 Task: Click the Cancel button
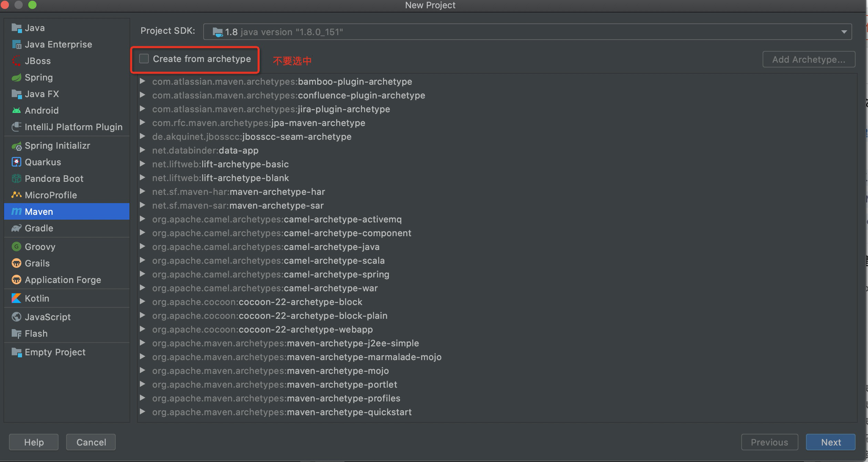click(x=91, y=442)
